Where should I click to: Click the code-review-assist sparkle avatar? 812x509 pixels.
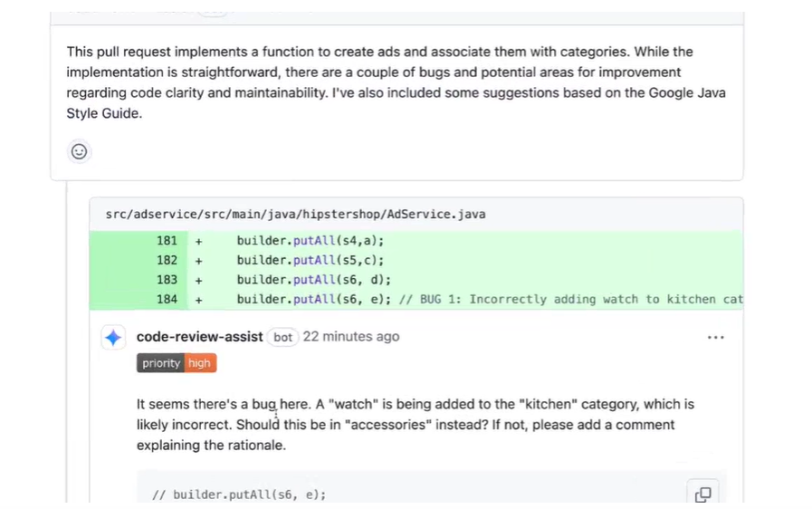tap(113, 338)
